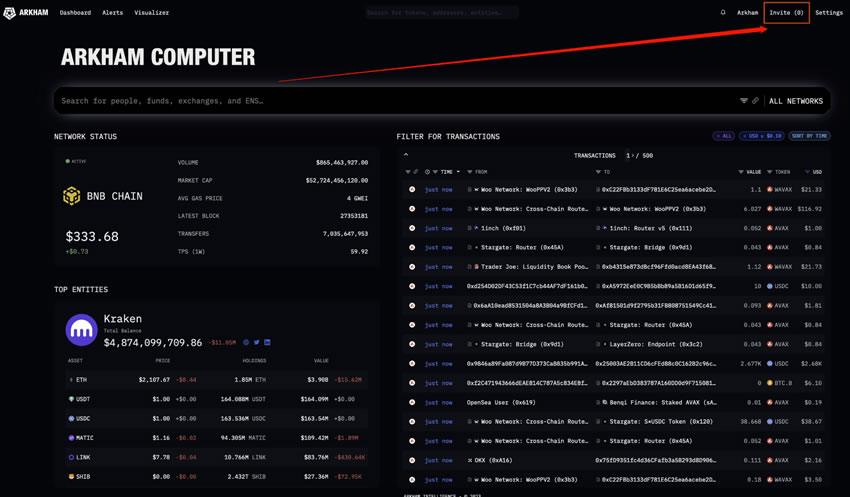
Task: Click the SHIB token icon in the Kraken assets
Action: tap(71, 477)
